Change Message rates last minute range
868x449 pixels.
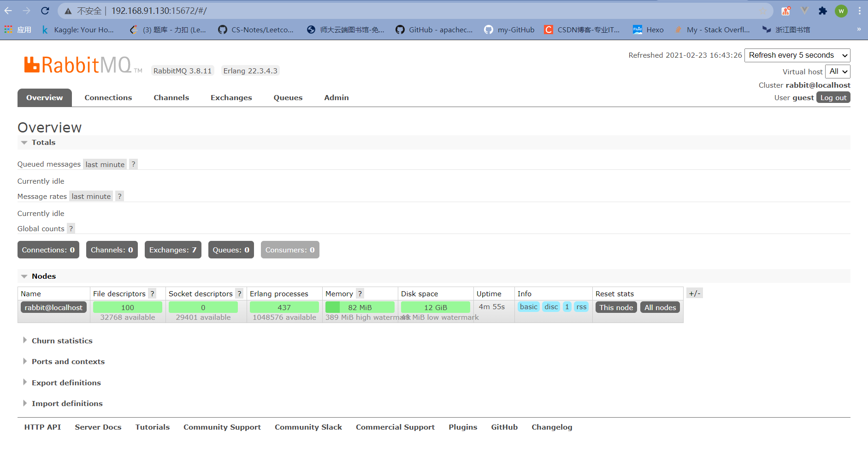click(91, 196)
